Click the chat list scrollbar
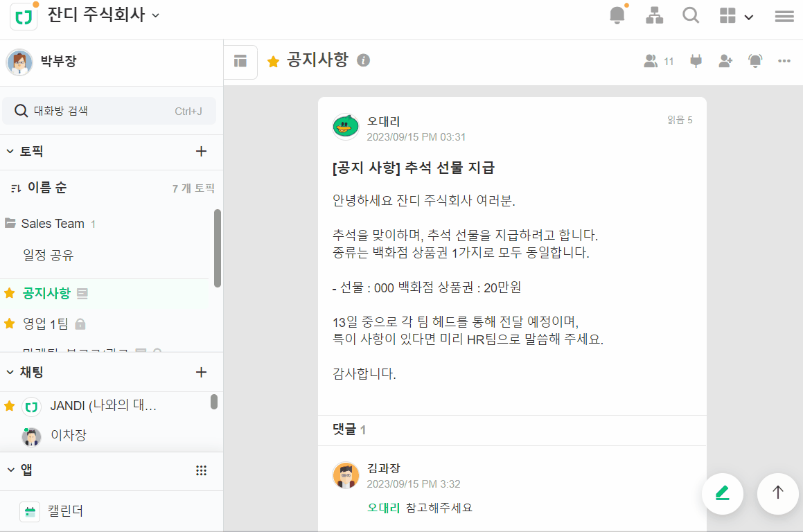Image resolution: width=803 pixels, height=532 pixels. pos(214,402)
